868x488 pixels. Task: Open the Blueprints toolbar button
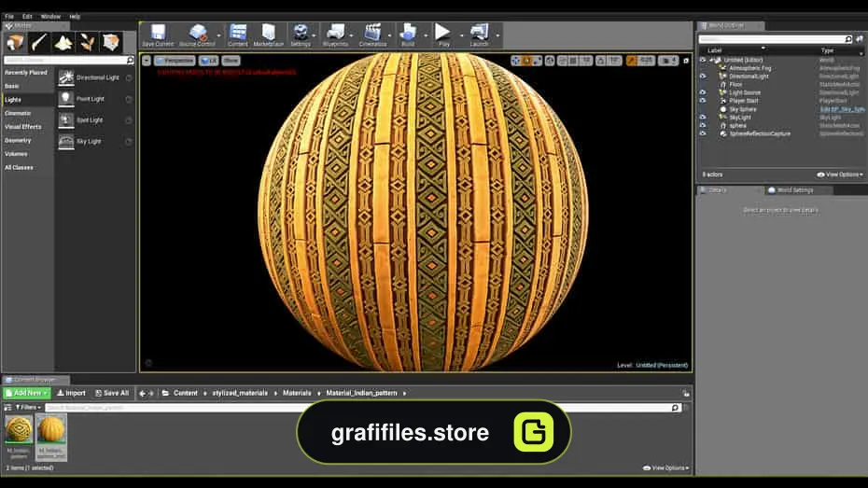click(x=335, y=35)
